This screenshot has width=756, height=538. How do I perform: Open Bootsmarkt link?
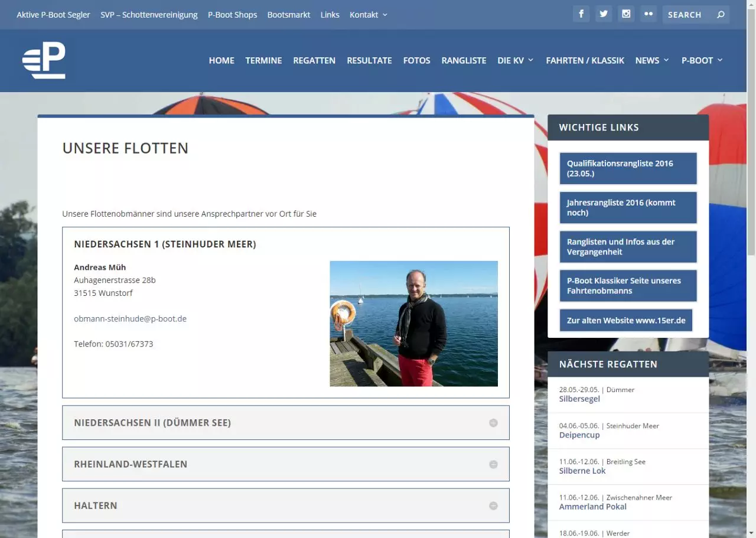coord(288,15)
